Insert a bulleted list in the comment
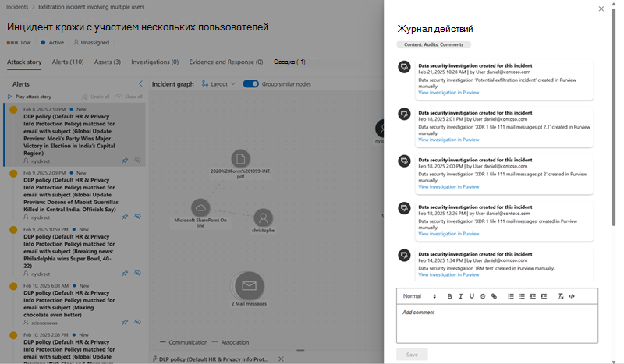This screenshot has width=624, height=364. point(522,296)
